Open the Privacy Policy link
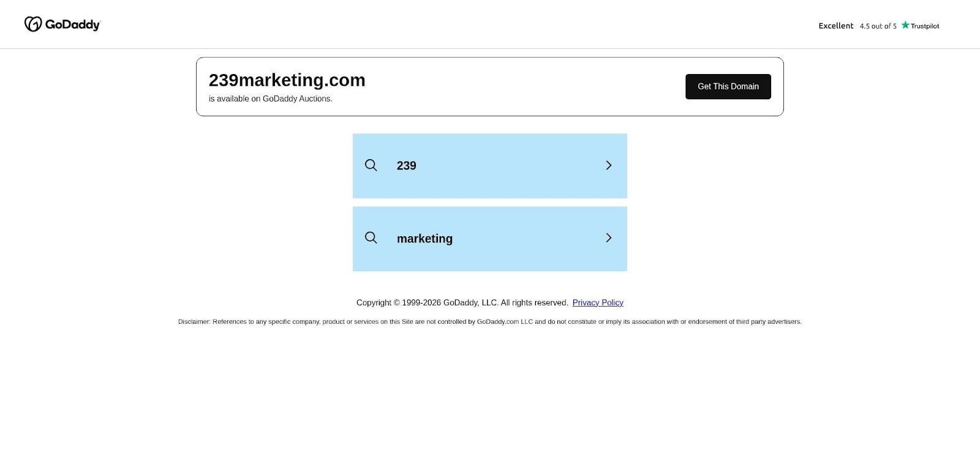The image size is (980, 459). (598, 302)
